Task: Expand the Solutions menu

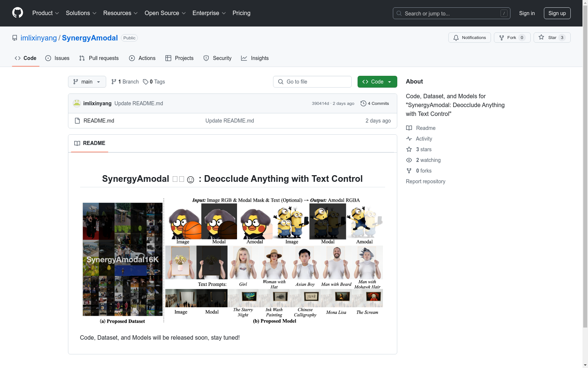Action: click(x=81, y=13)
